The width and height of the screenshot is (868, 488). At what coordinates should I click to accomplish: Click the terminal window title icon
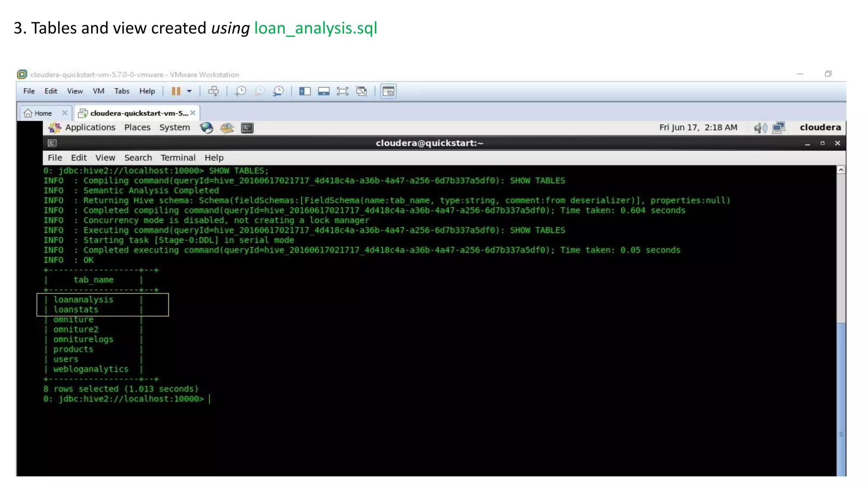coord(52,143)
